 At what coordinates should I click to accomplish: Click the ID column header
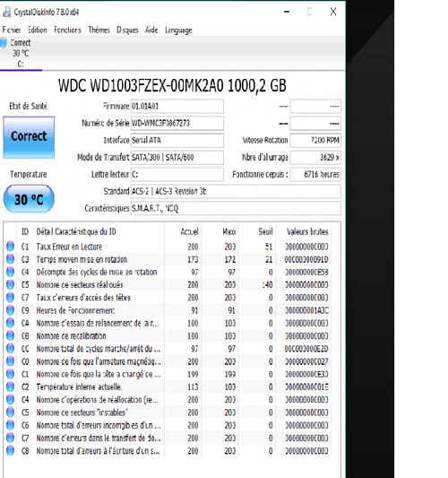25,231
